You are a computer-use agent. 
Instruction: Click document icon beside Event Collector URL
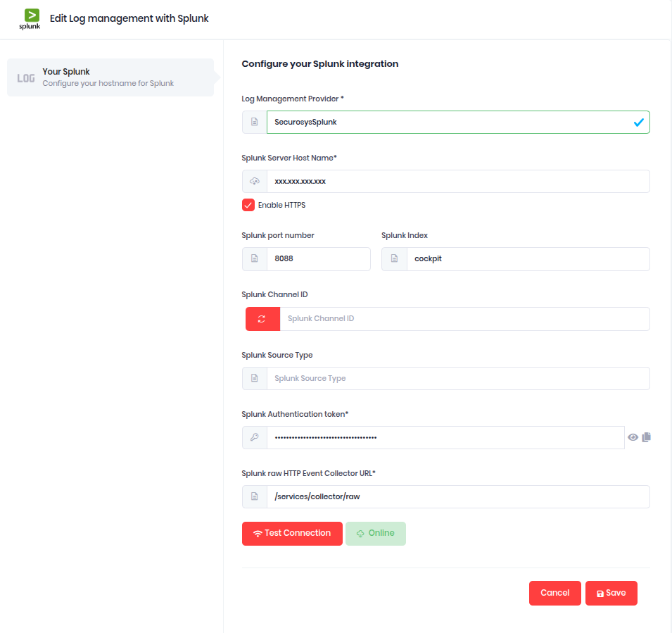(x=255, y=496)
